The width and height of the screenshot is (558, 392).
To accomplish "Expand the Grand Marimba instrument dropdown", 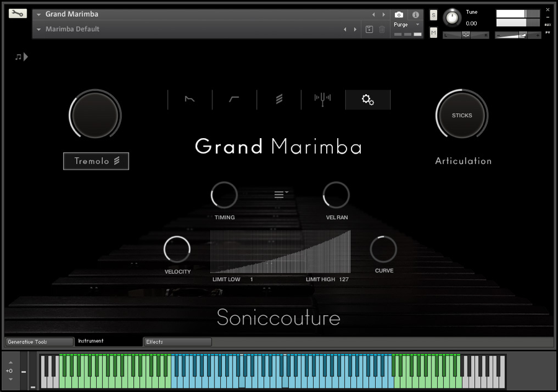I will click(x=39, y=15).
